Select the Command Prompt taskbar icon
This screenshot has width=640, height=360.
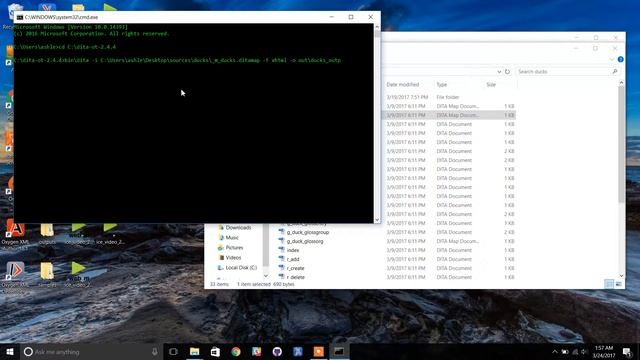coord(339,351)
